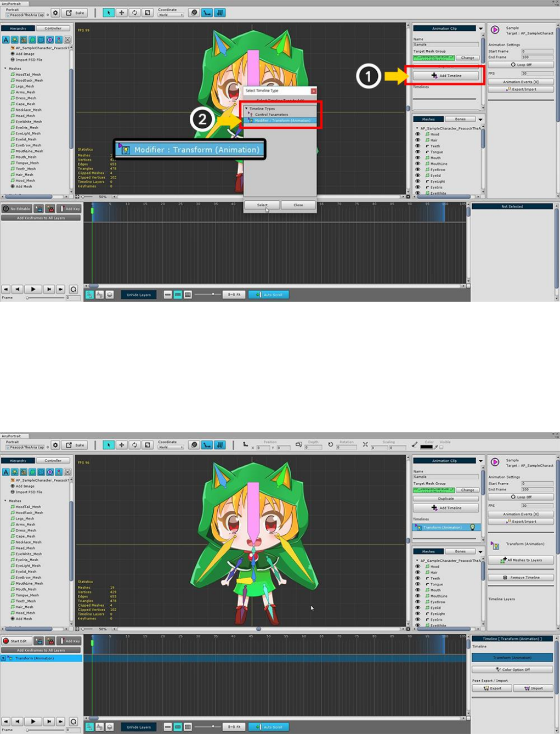Click the eyedropper beside the black color swatch
The image size is (560, 734).
(437, 447)
